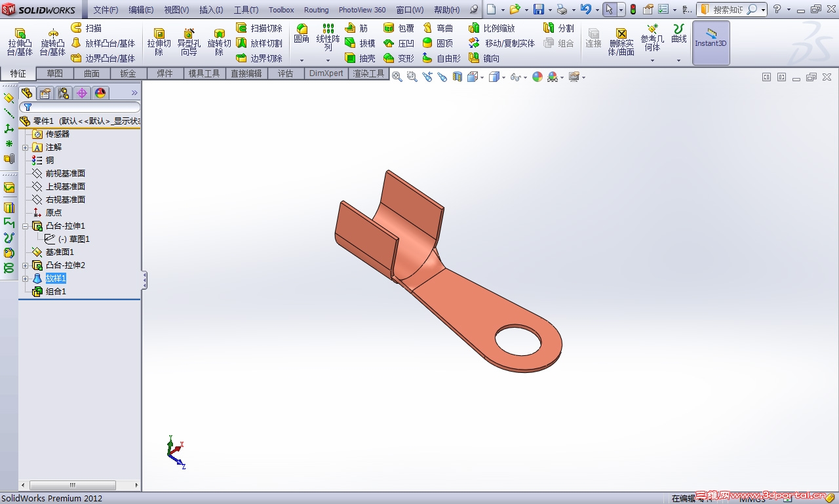Screen dimensions: 839x504
Task: Open the 线性阵列 pattern dropdown arrow
Action: coord(328,60)
